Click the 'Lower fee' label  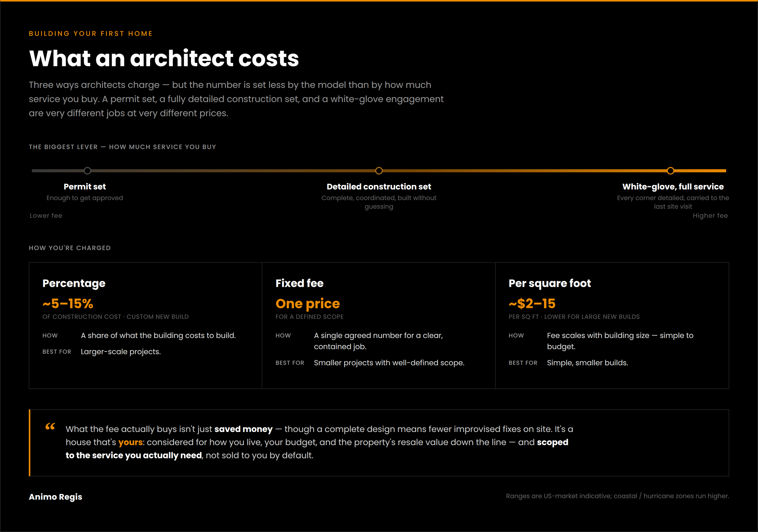46,216
